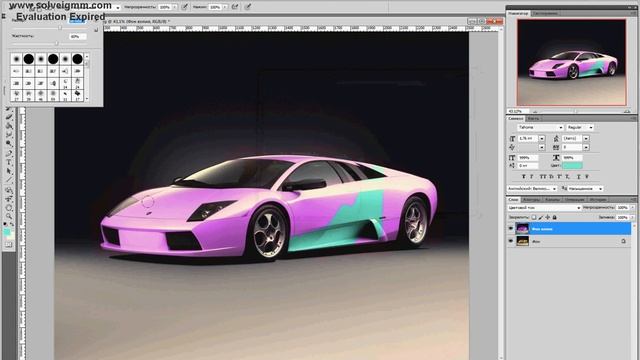Click tablet pressure opacity icon

(x=185, y=7)
